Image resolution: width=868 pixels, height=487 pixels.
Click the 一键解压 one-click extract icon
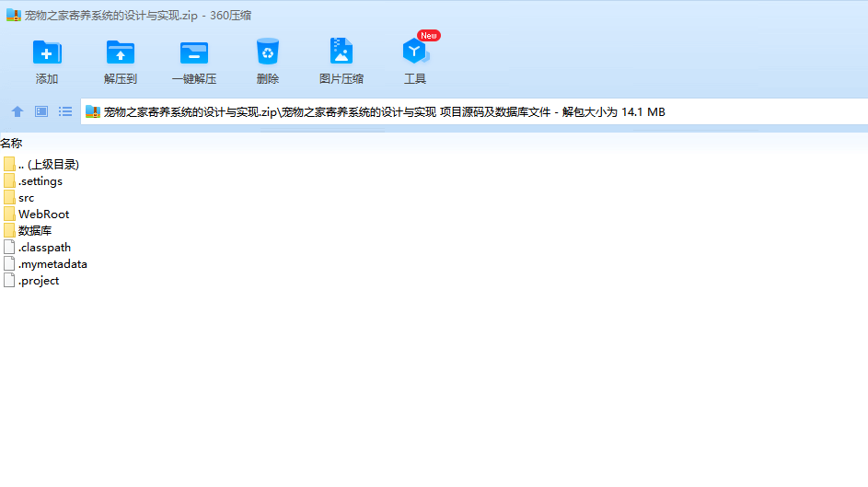pyautogui.click(x=193, y=53)
